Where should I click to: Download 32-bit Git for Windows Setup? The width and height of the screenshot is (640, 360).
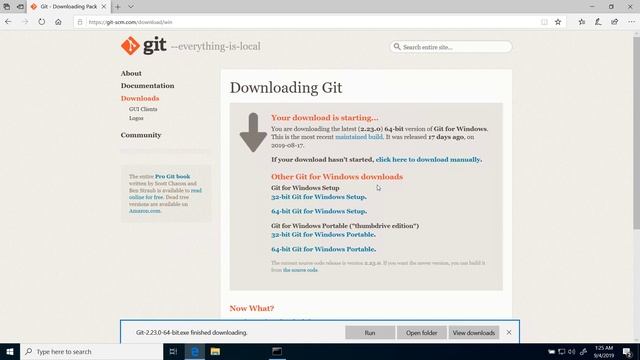318,197
